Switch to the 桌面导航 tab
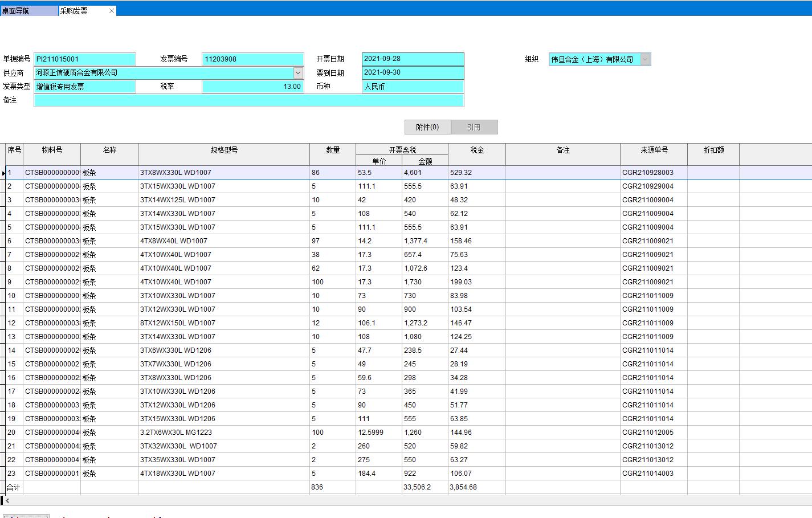Viewport: 812px width, 518px height. coord(28,11)
